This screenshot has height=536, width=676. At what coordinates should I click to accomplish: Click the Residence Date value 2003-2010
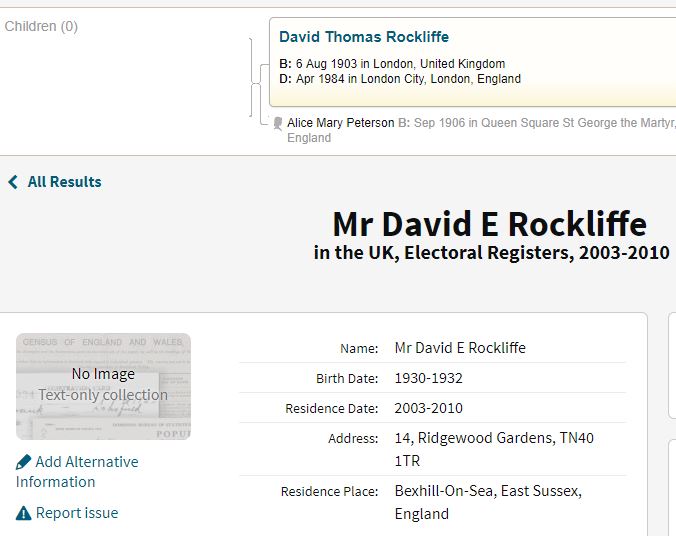pos(429,408)
